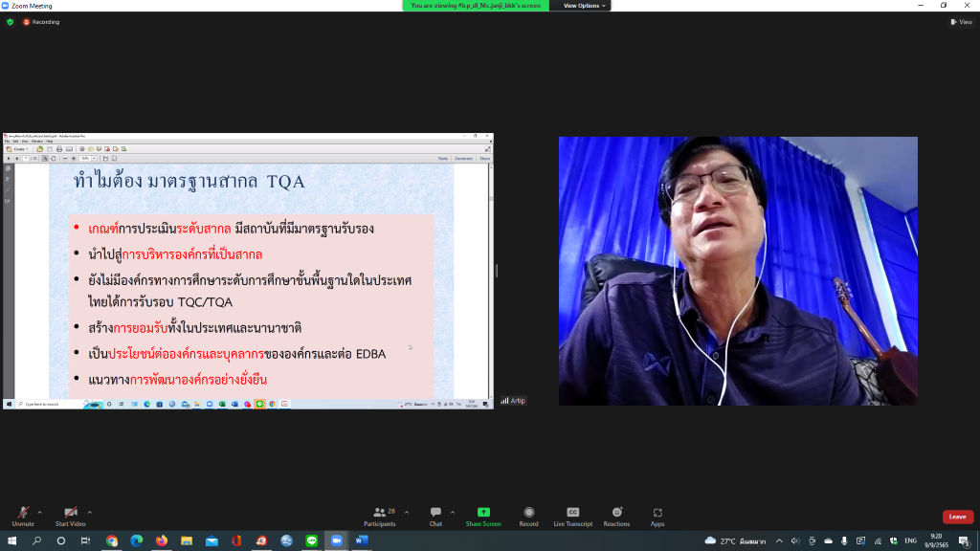This screenshot has width=980, height=551.
Task: Open Microsoft Office from taskbar
Action: [x=236, y=541]
